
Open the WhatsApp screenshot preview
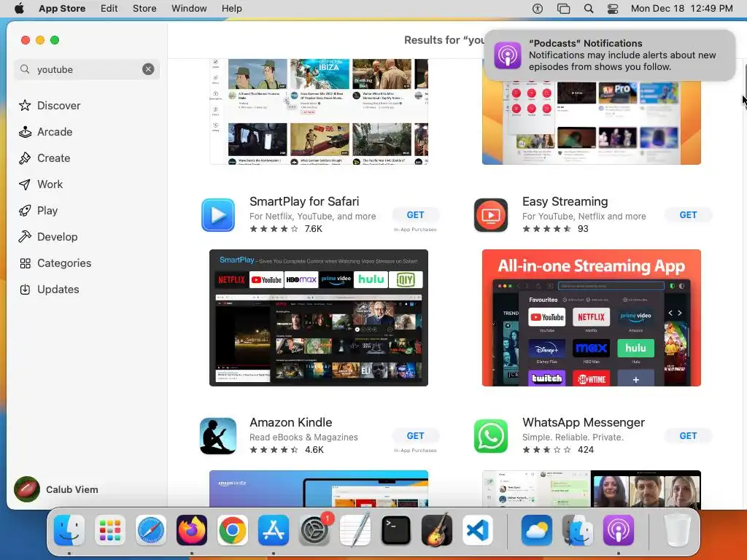(591, 489)
